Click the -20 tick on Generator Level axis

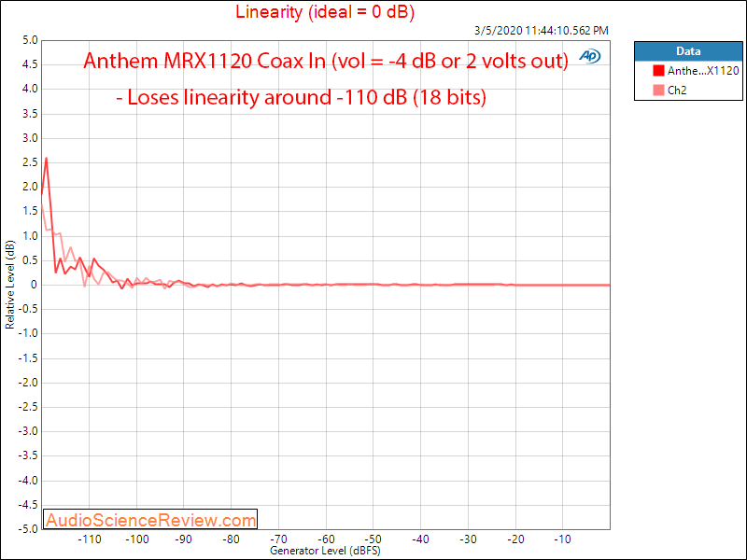(515, 539)
